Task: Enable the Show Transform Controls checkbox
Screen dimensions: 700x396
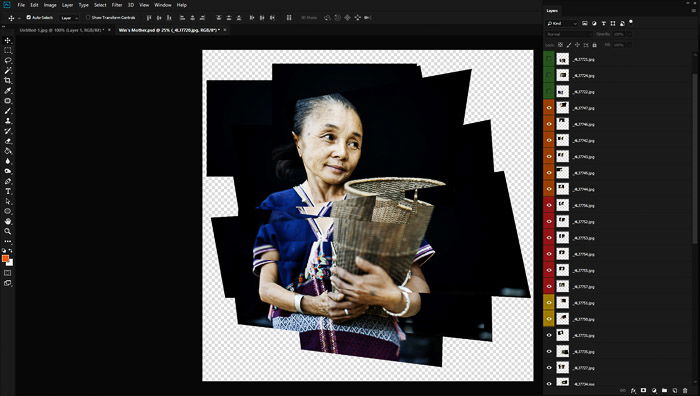Action: coord(88,17)
